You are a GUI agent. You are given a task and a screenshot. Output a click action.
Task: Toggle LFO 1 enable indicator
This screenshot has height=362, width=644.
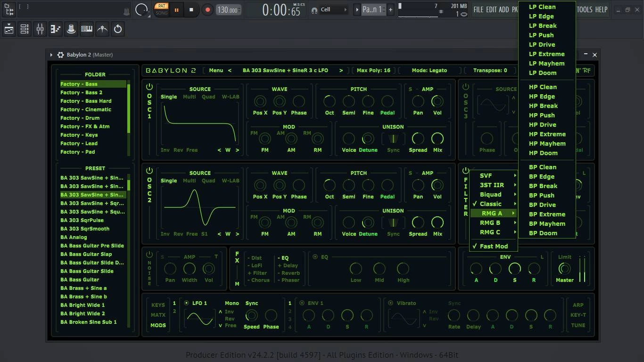click(x=187, y=303)
